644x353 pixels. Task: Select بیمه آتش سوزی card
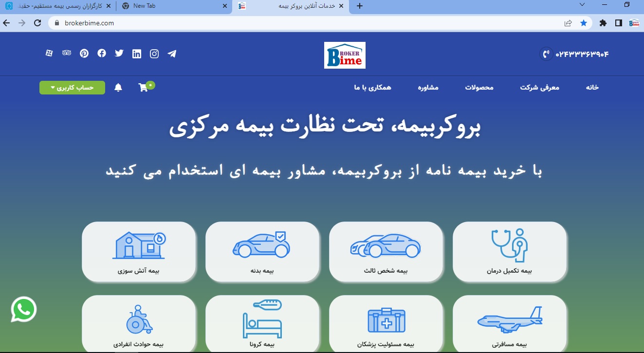click(139, 252)
